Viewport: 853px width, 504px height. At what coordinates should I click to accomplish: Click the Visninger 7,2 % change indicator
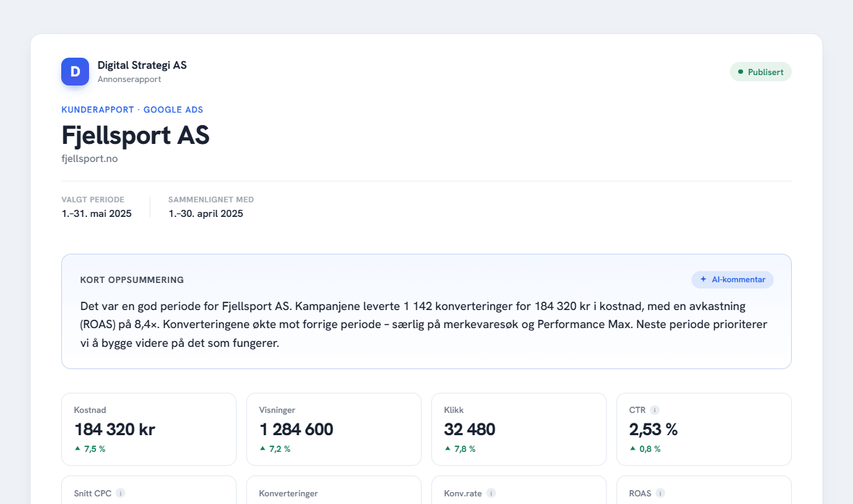(x=275, y=449)
